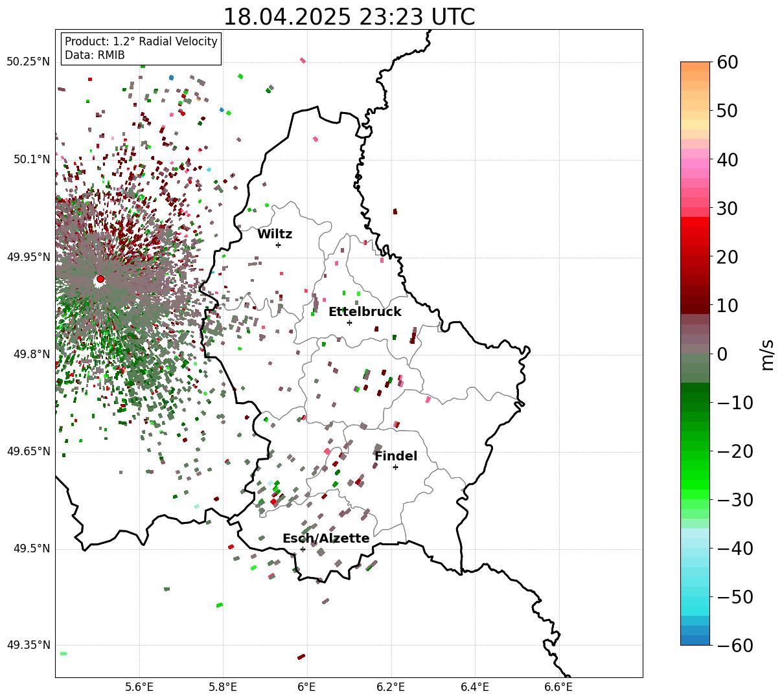Click the 50.25°N latitude tick label
Viewport: 782px width, 700px height.
click(28, 62)
